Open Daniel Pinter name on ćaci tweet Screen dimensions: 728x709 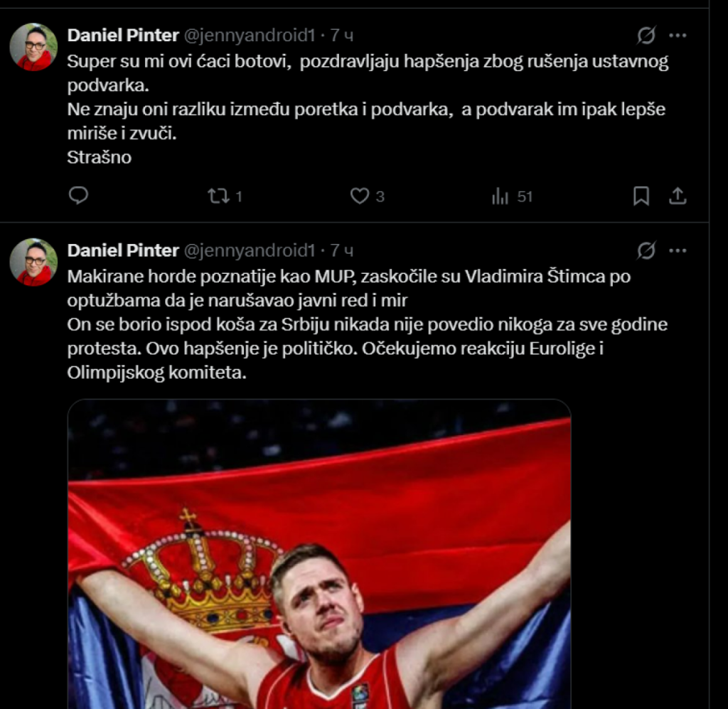point(123,35)
